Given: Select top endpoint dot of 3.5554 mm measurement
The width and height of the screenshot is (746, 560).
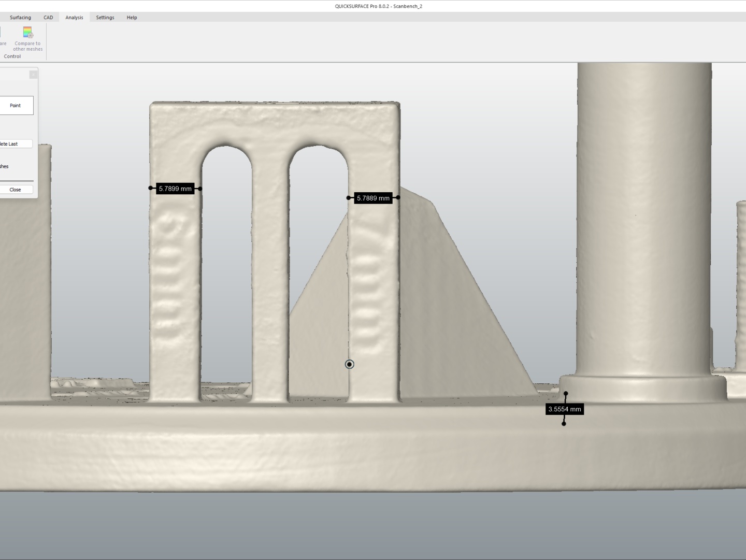Looking at the screenshot, I should click(x=566, y=394).
